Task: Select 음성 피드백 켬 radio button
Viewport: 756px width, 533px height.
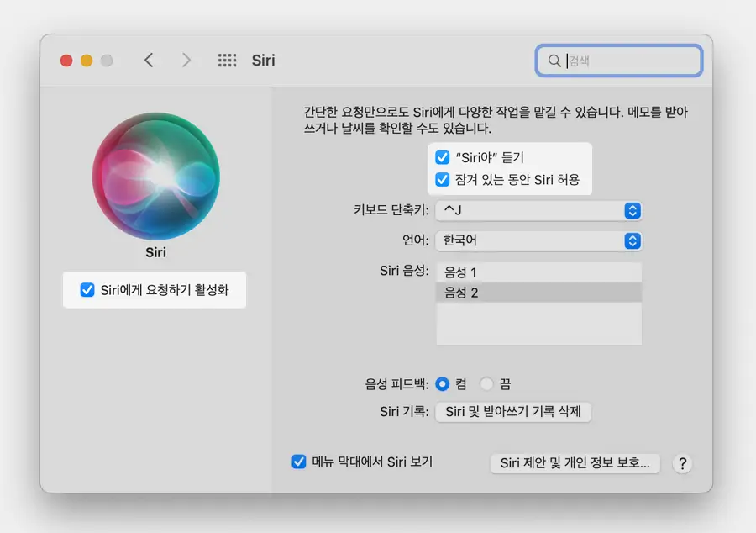Action: pyautogui.click(x=442, y=384)
